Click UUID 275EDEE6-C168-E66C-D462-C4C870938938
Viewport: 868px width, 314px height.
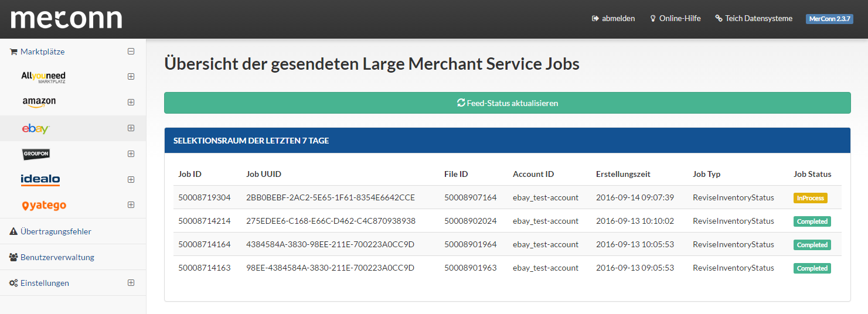click(331, 221)
